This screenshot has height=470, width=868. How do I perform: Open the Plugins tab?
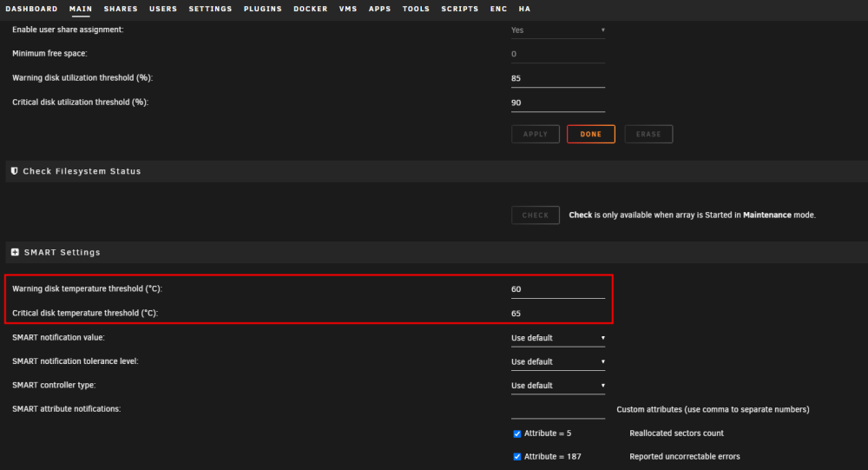(263, 9)
